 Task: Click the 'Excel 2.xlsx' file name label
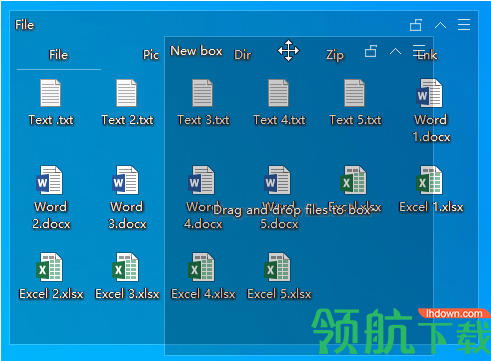(x=51, y=294)
